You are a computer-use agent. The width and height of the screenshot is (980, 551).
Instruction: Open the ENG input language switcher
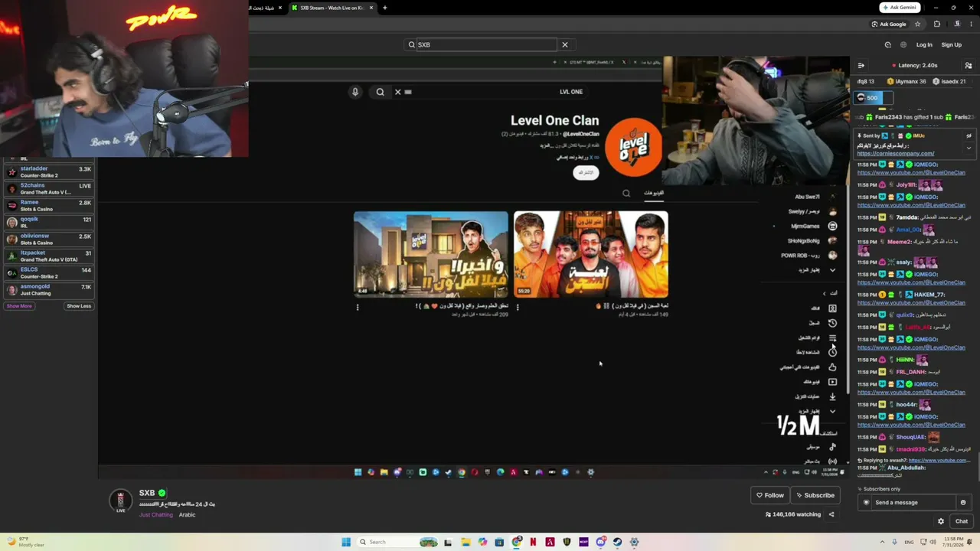910,542
